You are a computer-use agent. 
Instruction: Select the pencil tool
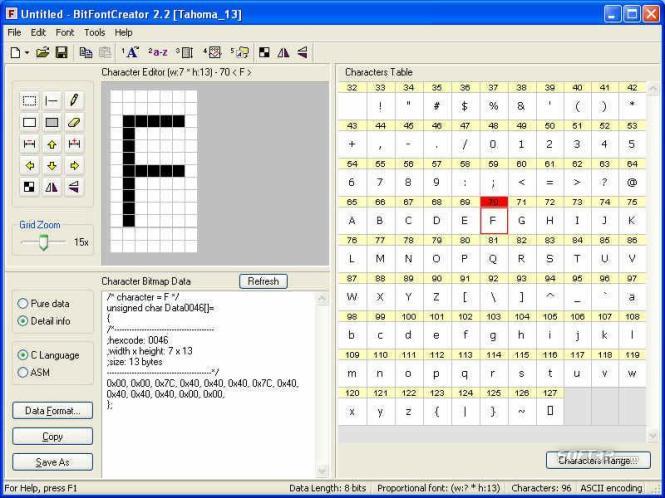click(74, 101)
